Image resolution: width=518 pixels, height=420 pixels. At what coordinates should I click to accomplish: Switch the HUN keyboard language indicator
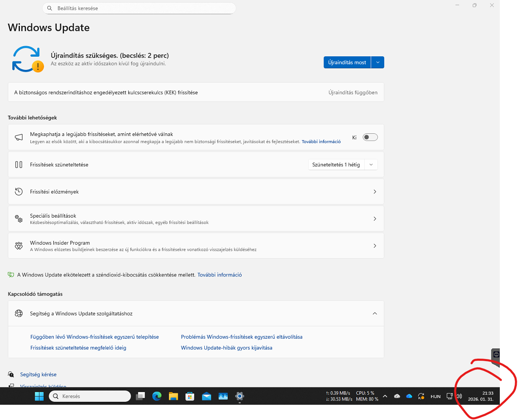435,396
